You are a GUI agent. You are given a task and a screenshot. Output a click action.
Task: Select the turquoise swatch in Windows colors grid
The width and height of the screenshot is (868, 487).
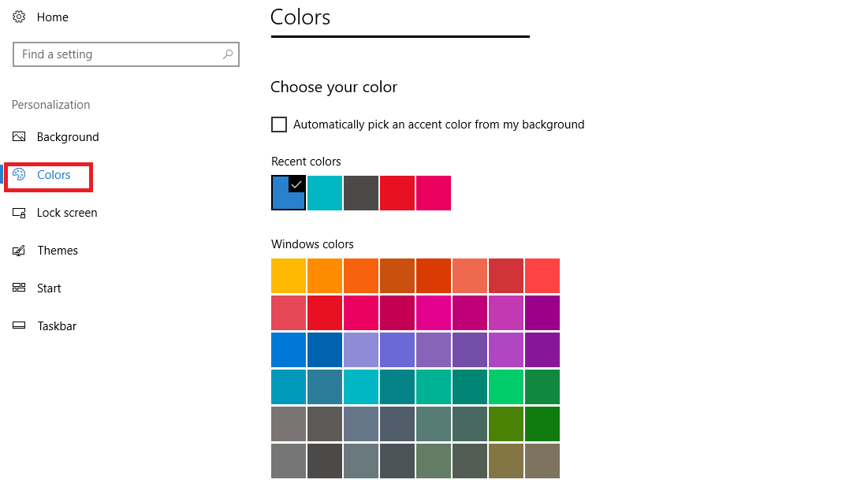click(361, 387)
